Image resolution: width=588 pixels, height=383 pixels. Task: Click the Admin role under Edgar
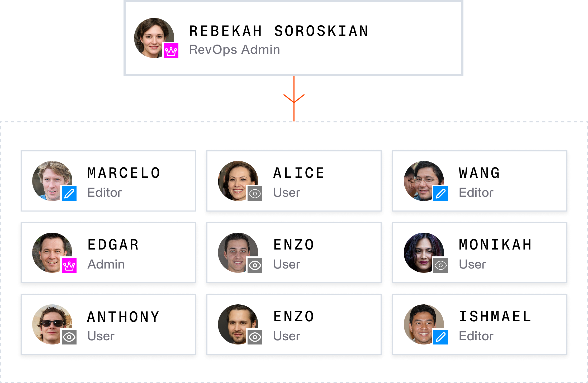pyautogui.click(x=106, y=264)
